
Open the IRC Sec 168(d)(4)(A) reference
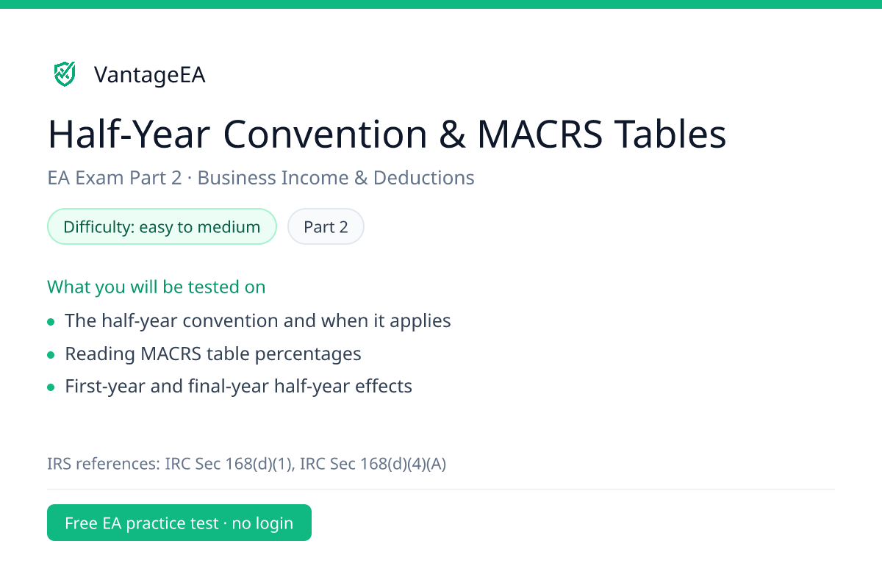[x=373, y=464]
